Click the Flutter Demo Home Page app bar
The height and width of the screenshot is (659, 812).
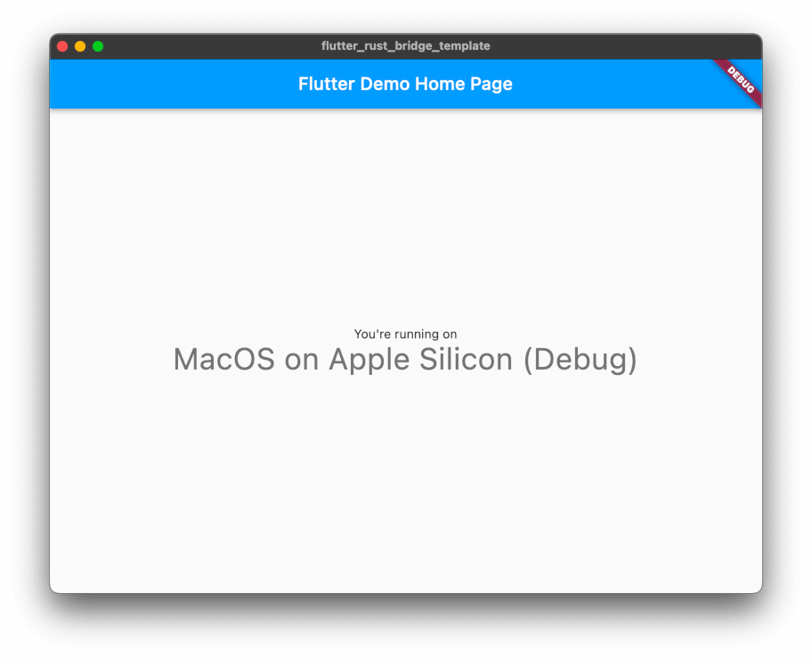(405, 84)
